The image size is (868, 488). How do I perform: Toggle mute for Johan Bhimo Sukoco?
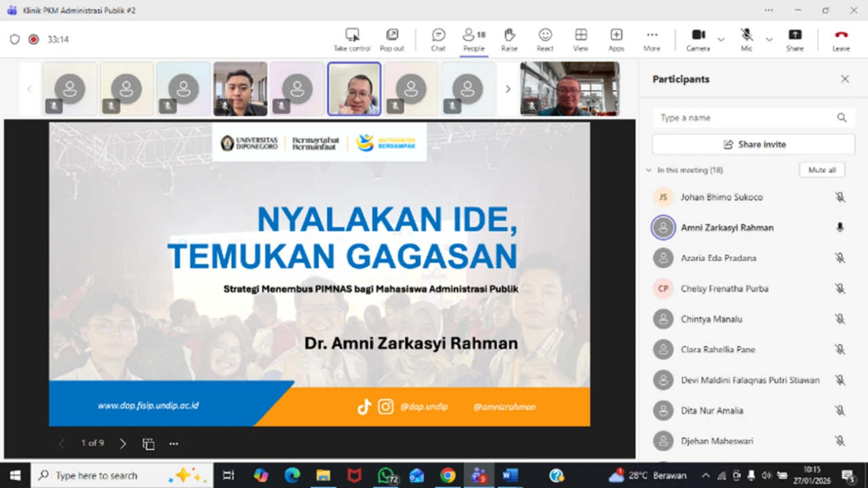(840, 197)
